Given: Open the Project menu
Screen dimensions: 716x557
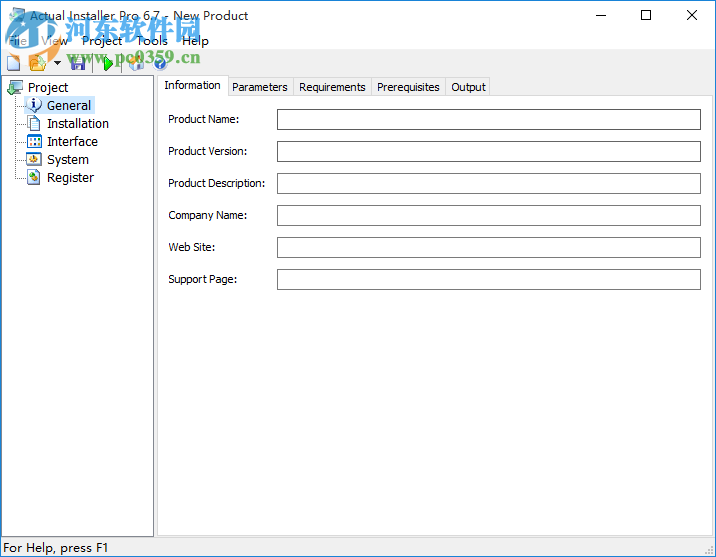Looking at the screenshot, I should click(x=102, y=41).
